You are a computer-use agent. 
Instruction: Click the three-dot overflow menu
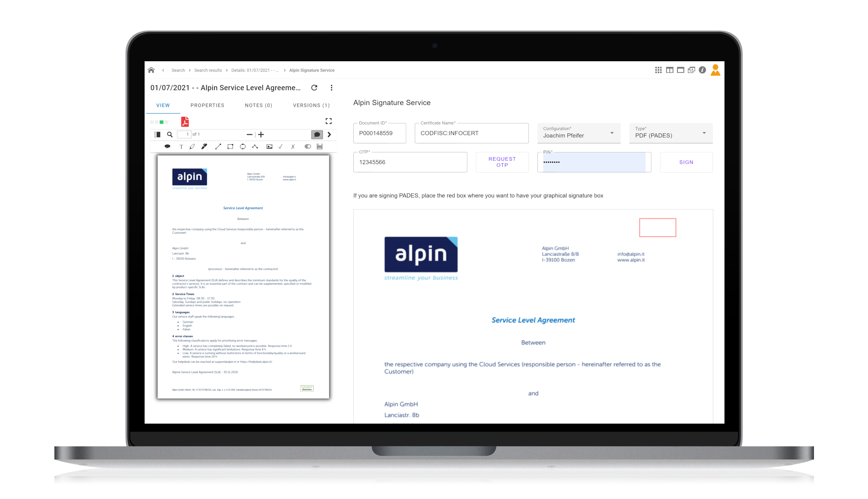tap(333, 88)
